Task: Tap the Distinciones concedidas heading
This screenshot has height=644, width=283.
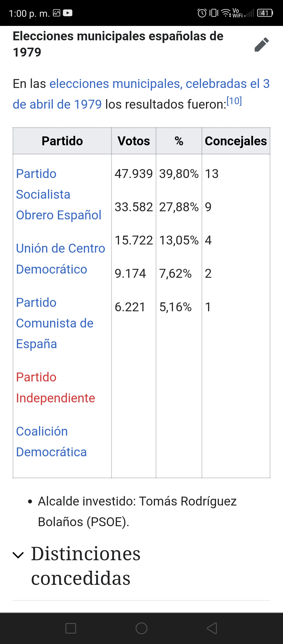Action: pos(86,566)
